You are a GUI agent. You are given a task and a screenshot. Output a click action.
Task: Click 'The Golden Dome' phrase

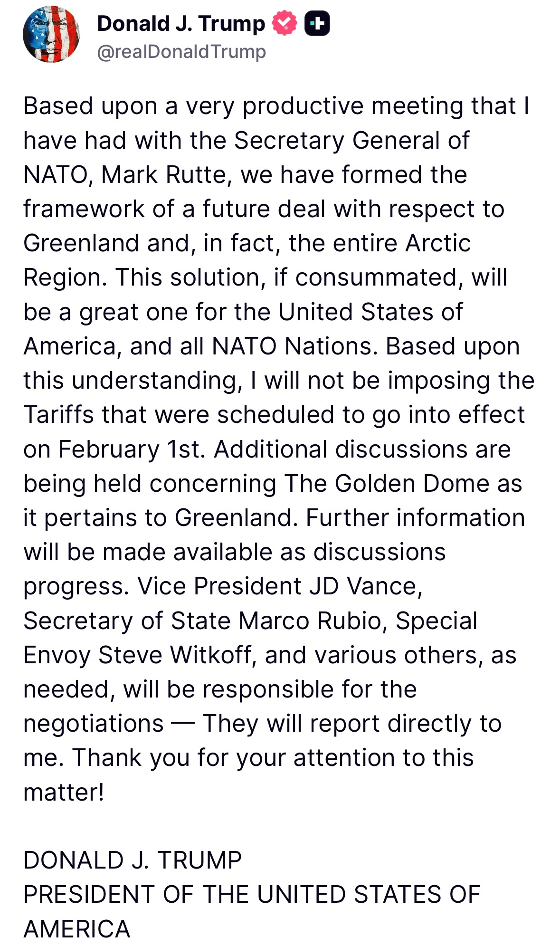click(x=387, y=484)
